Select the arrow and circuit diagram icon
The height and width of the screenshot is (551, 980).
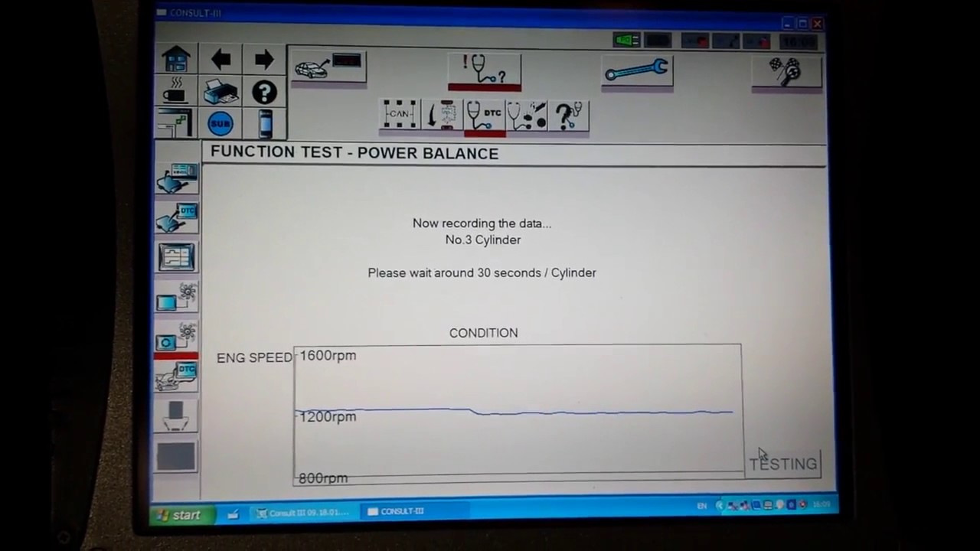(442, 115)
